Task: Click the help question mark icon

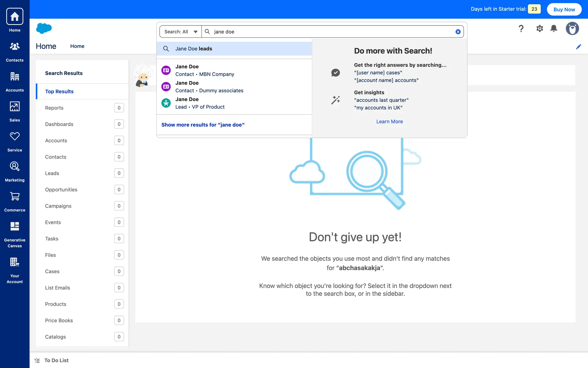Action: [x=521, y=29]
